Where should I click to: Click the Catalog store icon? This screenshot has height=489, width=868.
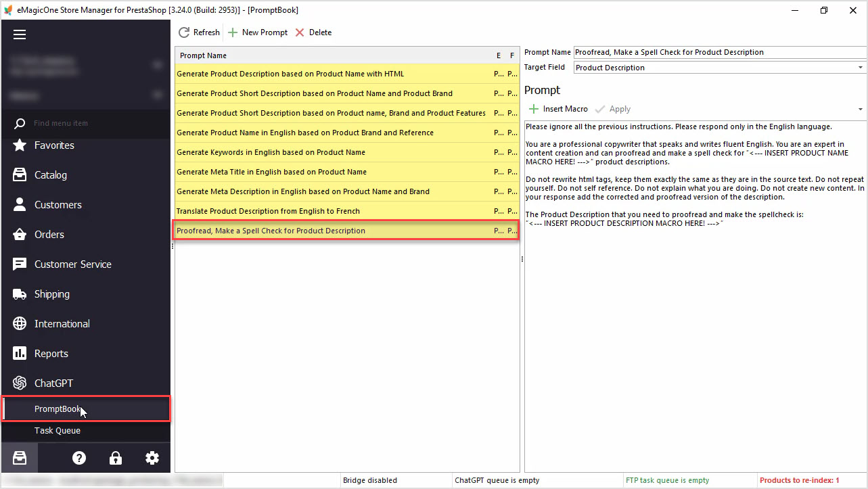[x=20, y=175]
